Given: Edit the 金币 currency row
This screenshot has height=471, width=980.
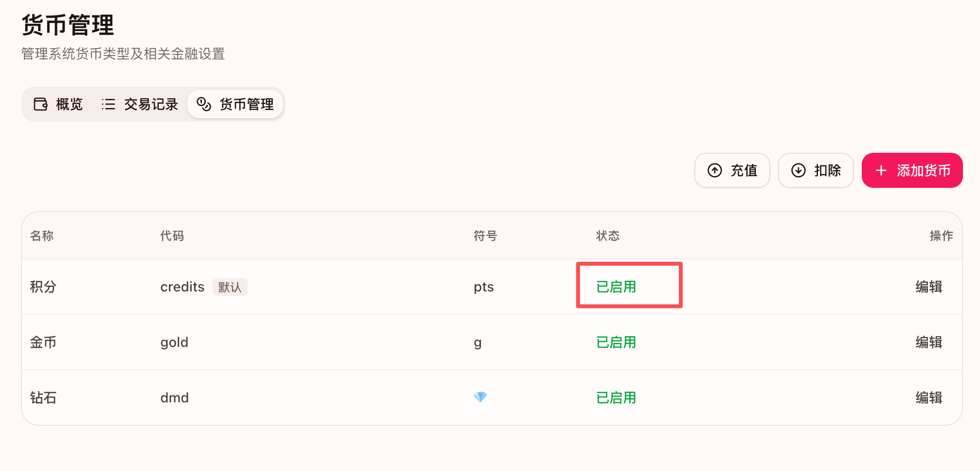Looking at the screenshot, I should (928, 342).
